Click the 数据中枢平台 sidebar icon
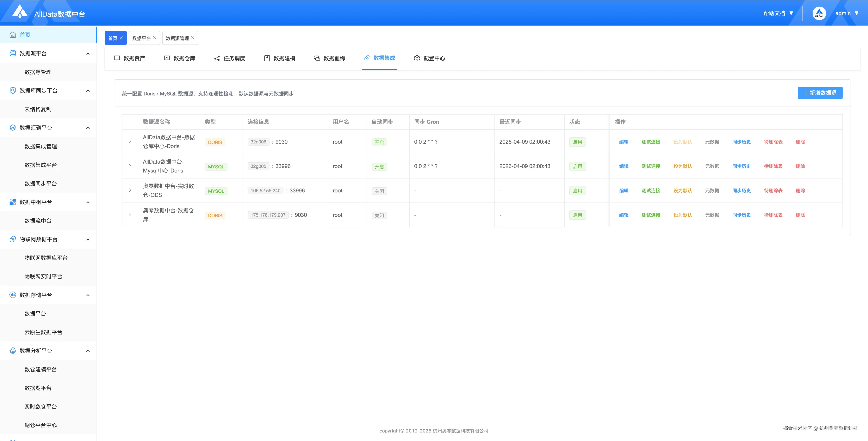 (x=13, y=202)
